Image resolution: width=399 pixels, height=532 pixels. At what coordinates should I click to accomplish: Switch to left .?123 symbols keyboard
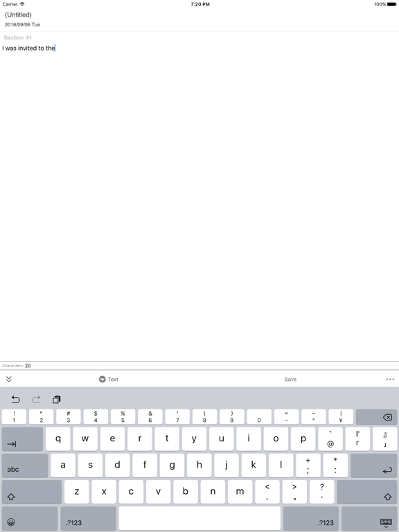click(x=88, y=518)
